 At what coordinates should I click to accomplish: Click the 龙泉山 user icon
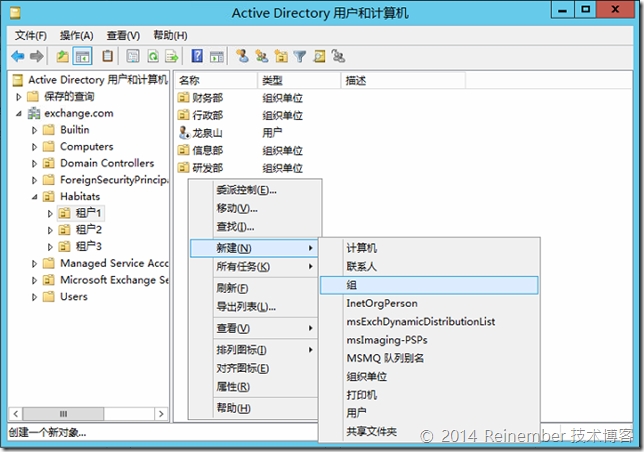184,132
